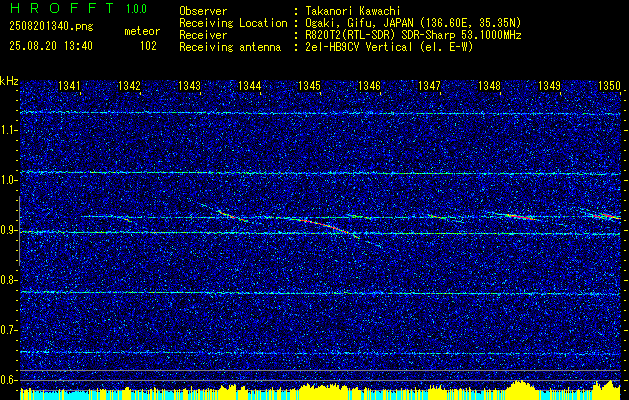Click the small meteor echo near 1342
Viewport: 629px width, 400px height.
pos(125,219)
